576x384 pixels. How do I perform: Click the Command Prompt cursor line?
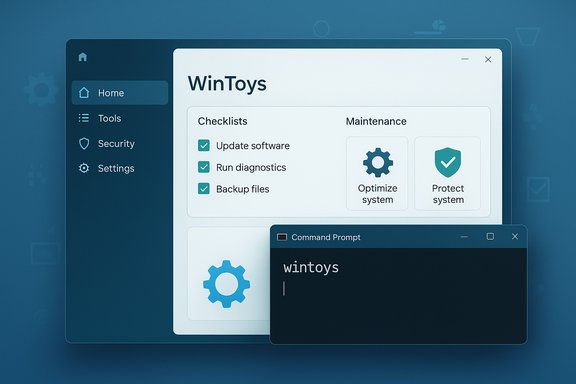tap(284, 288)
